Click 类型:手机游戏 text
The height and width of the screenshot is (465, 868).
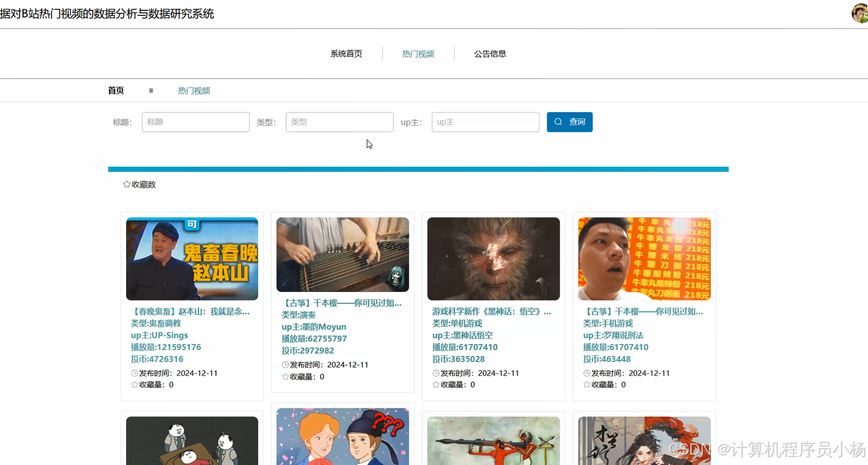click(x=608, y=323)
